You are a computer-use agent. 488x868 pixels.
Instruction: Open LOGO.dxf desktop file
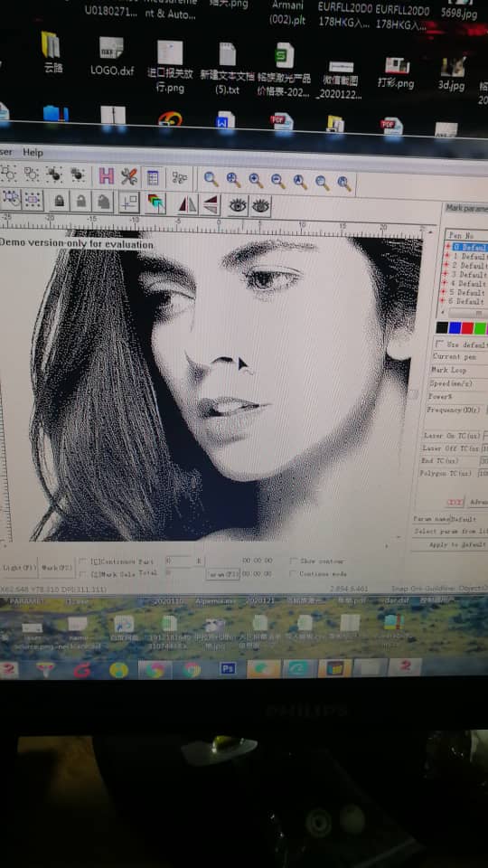(x=112, y=56)
